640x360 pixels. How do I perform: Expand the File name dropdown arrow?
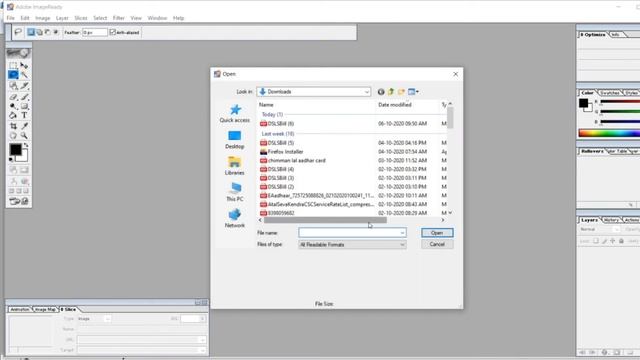tap(402, 233)
